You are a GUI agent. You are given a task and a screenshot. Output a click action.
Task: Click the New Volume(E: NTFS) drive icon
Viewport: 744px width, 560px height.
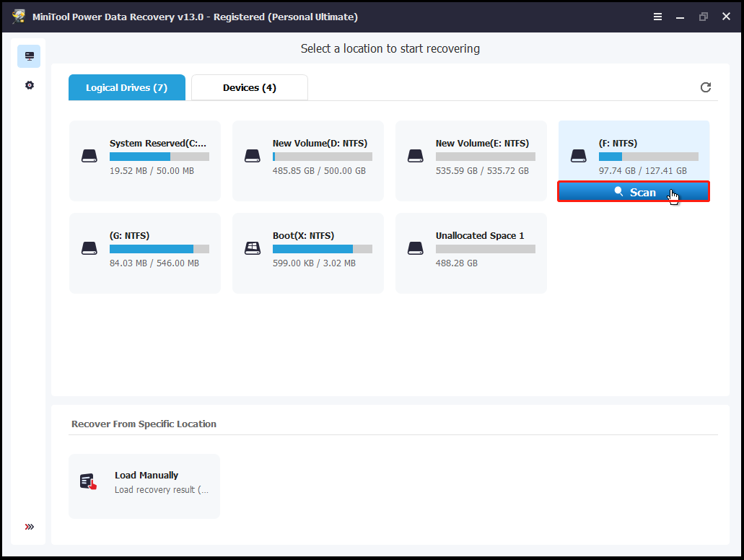[x=416, y=156]
